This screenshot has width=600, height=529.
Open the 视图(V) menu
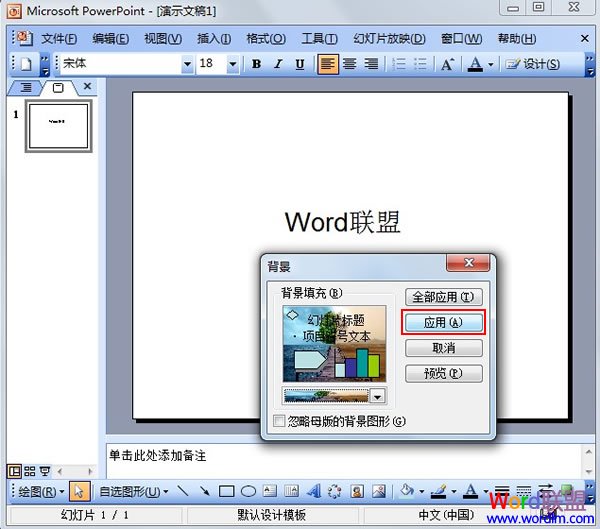click(x=163, y=39)
